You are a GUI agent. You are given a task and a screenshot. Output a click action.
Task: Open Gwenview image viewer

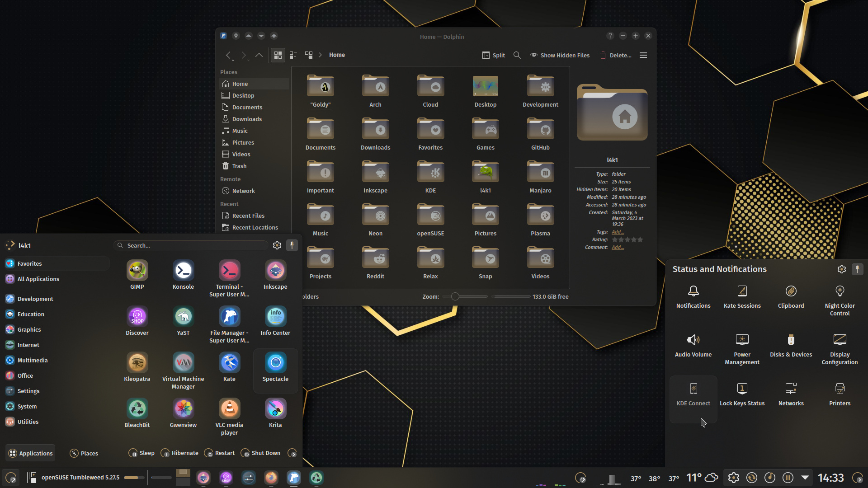click(183, 413)
